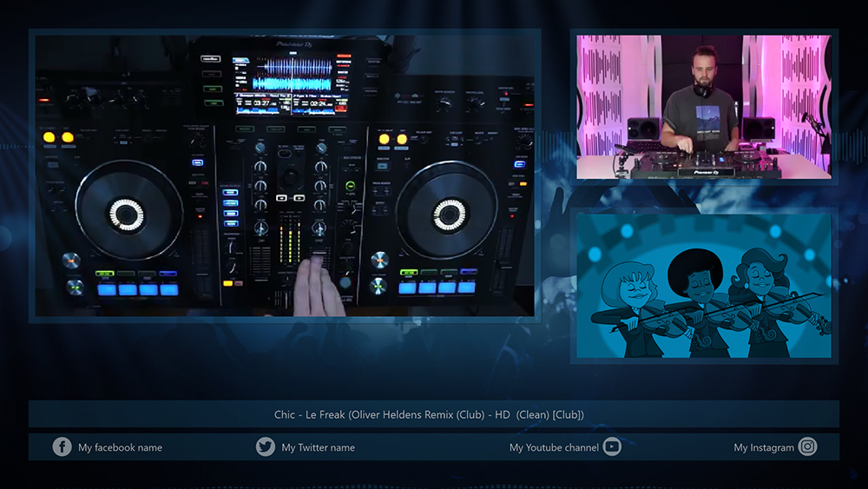Open the 'My Instagram' label
The width and height of the screenshot is (868, 489).
pos(764,447)
